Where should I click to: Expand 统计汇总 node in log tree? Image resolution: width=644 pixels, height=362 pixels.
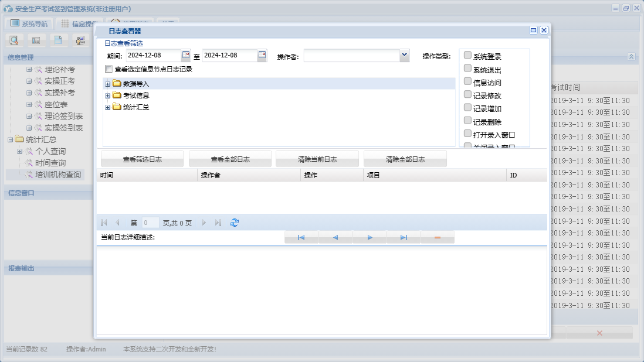coord(107,108)
